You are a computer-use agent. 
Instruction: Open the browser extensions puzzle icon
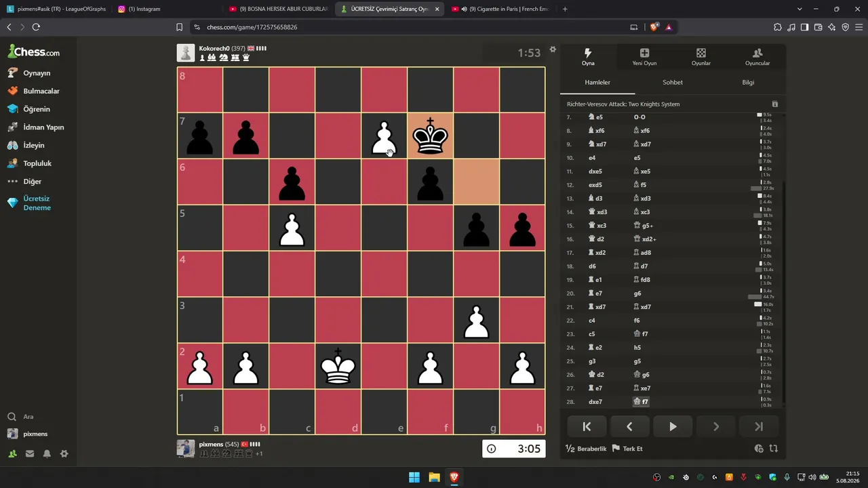(x=777, y=27)
